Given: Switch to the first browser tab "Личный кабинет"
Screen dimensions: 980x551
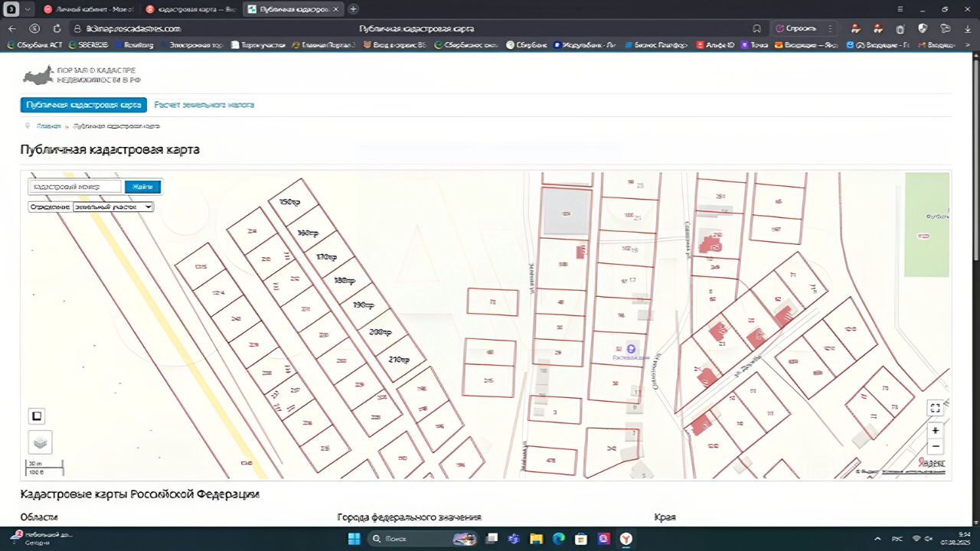Looking at the screenshot, I should (x=88, y=9).
